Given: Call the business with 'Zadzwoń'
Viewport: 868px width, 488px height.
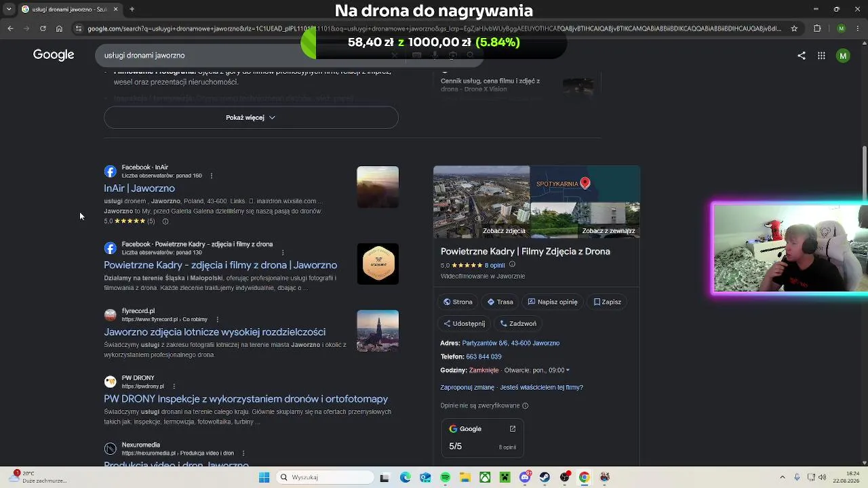Looking at the screenshot, I should click(x=518, y=324).
